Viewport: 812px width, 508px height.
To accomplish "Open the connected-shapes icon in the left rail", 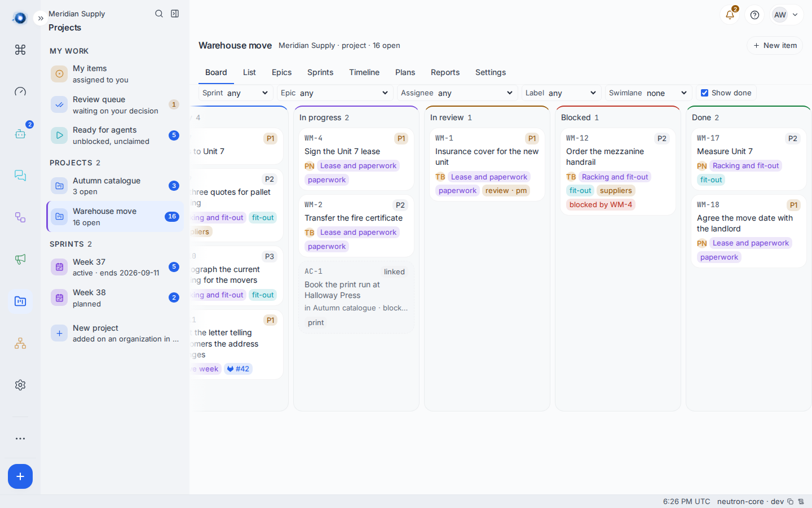I will pyautogui.click(x=20, y=217).
